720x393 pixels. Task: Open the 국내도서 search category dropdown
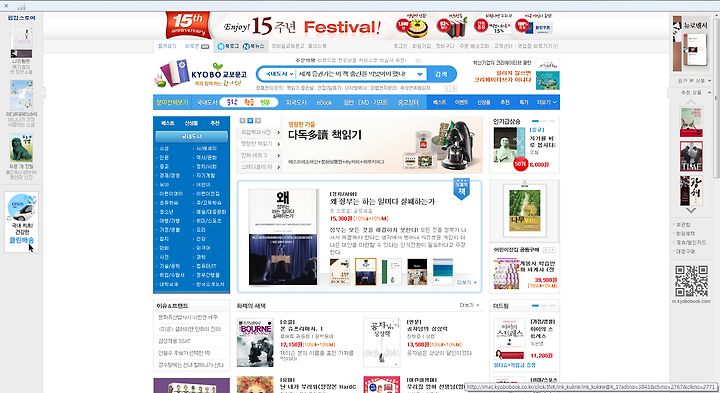[279, 74]
